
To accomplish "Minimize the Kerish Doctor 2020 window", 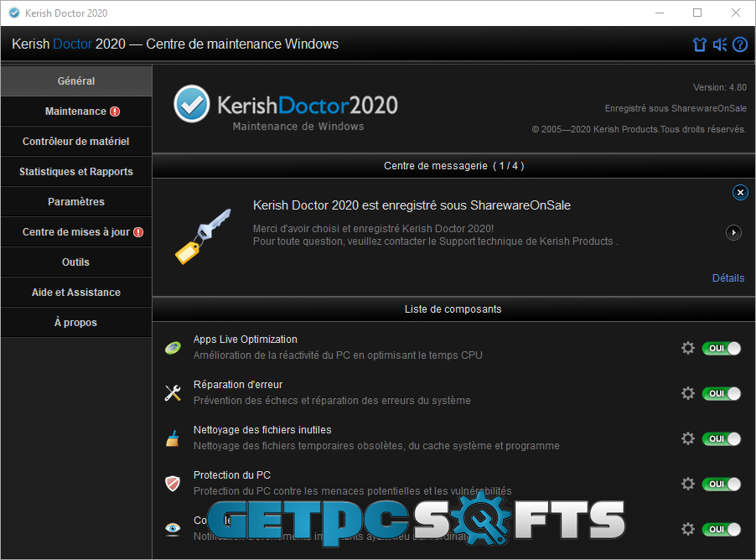I will (660, 13).
